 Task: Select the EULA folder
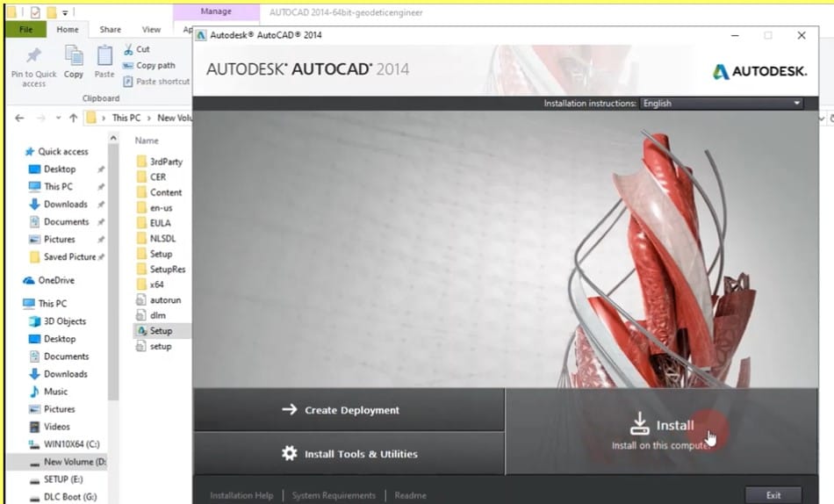tap(160, 224)
